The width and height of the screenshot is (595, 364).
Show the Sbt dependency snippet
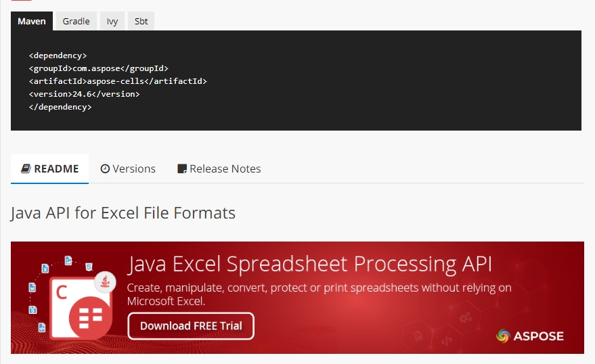141,21
